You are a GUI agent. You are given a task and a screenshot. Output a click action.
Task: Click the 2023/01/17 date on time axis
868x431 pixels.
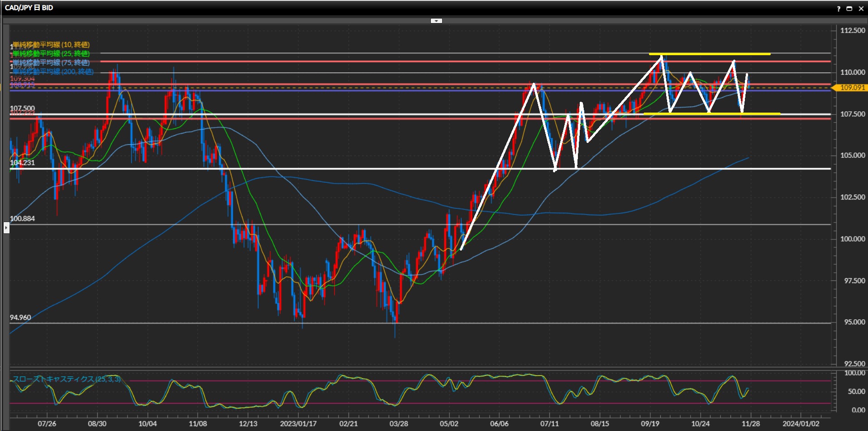(298, 424)
